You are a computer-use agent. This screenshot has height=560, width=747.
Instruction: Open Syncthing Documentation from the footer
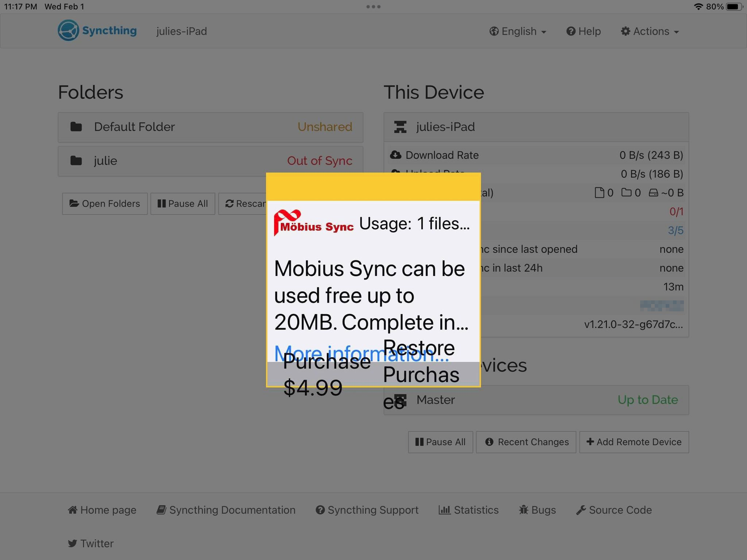point(226,510)
